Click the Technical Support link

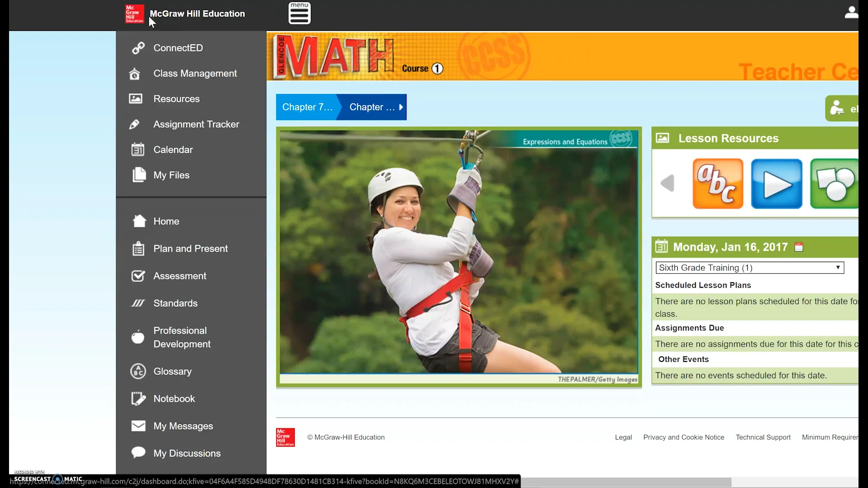click(763, 437)
